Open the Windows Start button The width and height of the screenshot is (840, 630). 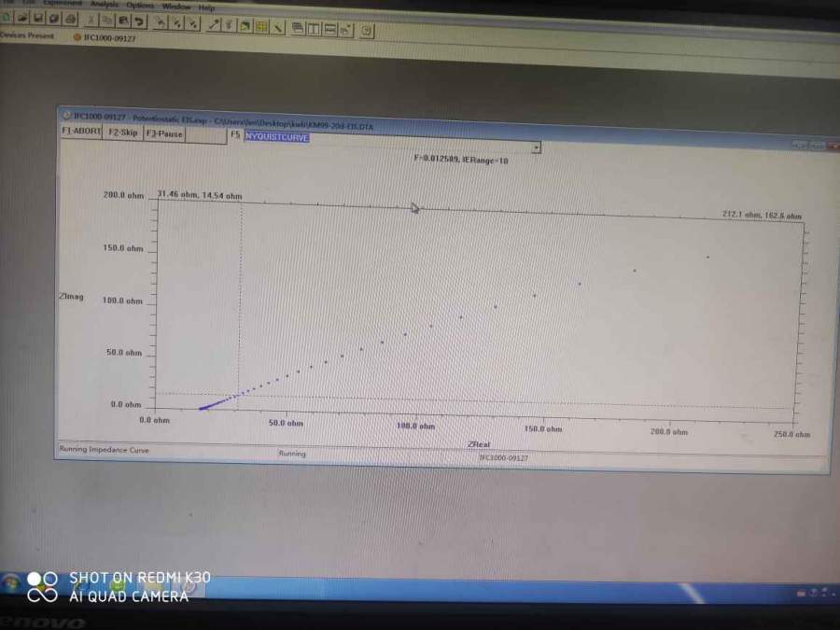(x=9, y=581)
